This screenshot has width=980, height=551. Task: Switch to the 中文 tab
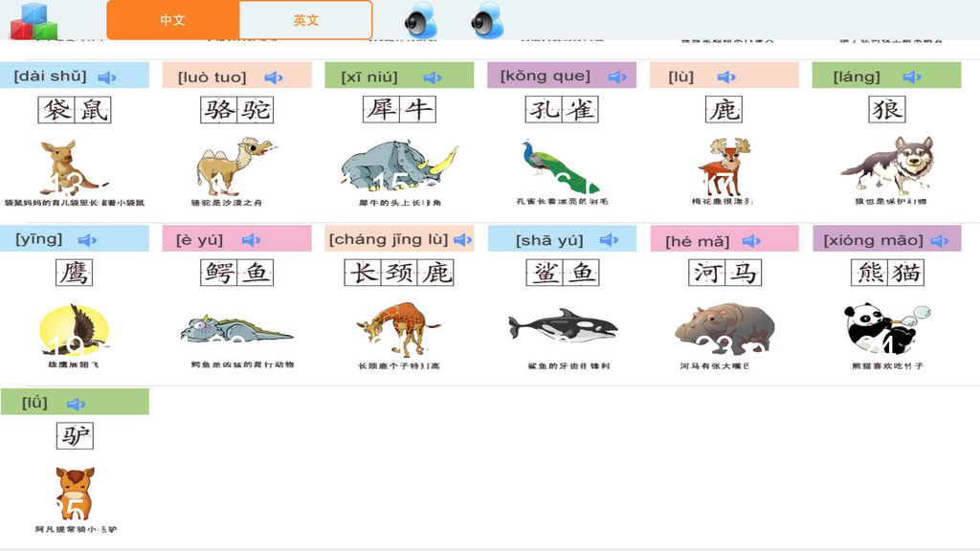(173, 20)
